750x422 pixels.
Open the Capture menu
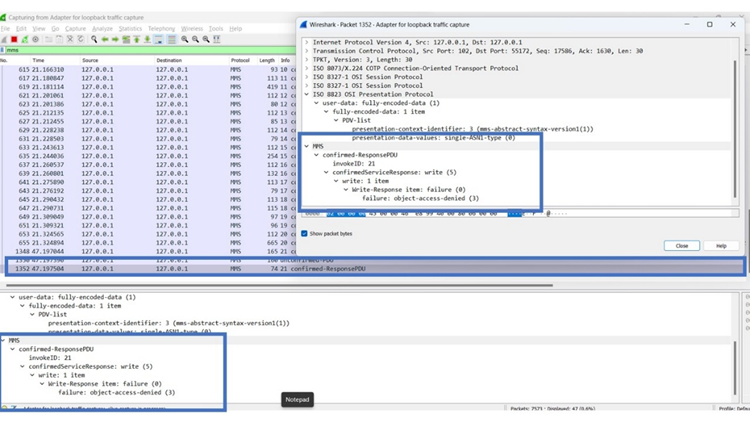tap(76, 29)
